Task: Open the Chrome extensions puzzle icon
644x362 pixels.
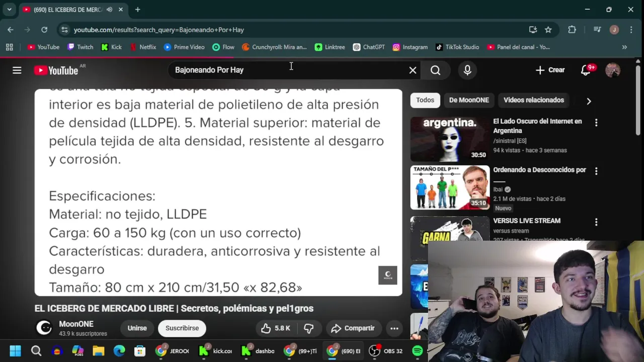Action: [572, 30]
